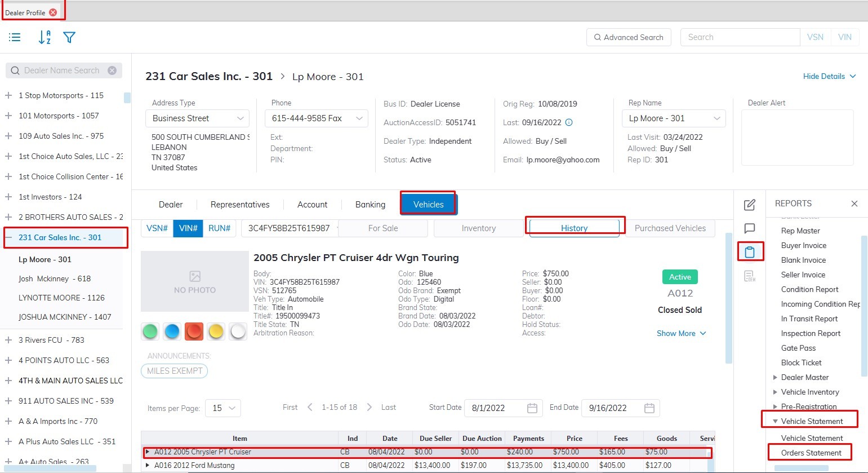The height and width of the screenshot is (473, 868).
Task: Open the Address Type dropdown
Action: point(197,118)
